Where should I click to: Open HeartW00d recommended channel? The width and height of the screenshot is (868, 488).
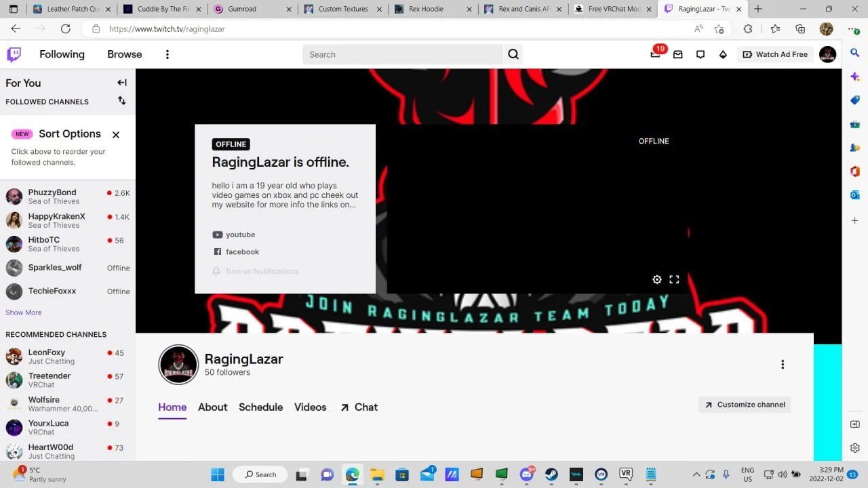[x=68, y=451]
